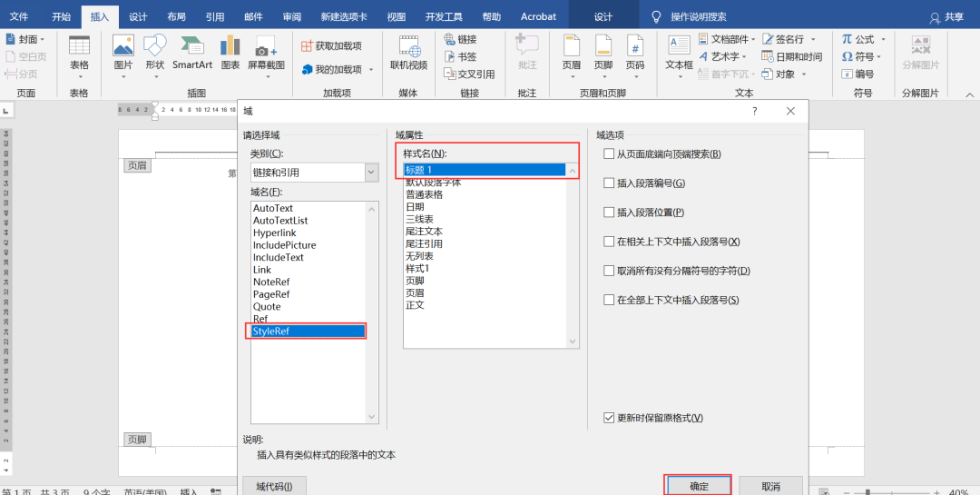Image resolution: width=980 pixels, height=495 pixels.
Task: Open the SmartArt graphic tool
Action: pyautogui.click(x=192, y=51)
